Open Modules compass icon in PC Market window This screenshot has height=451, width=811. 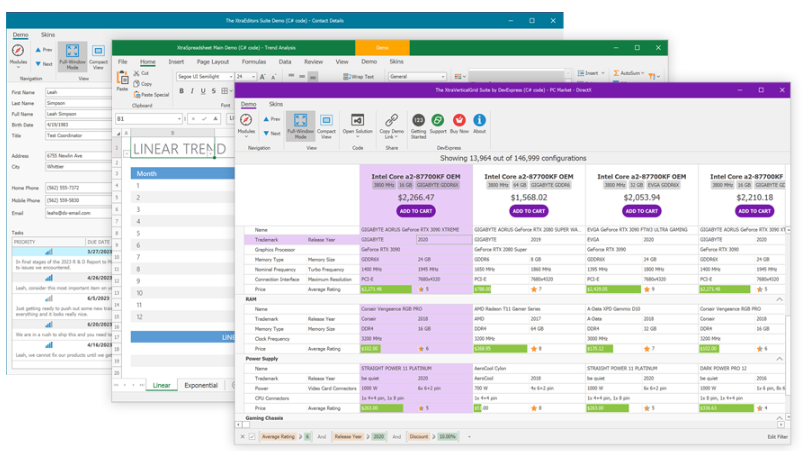246,121
